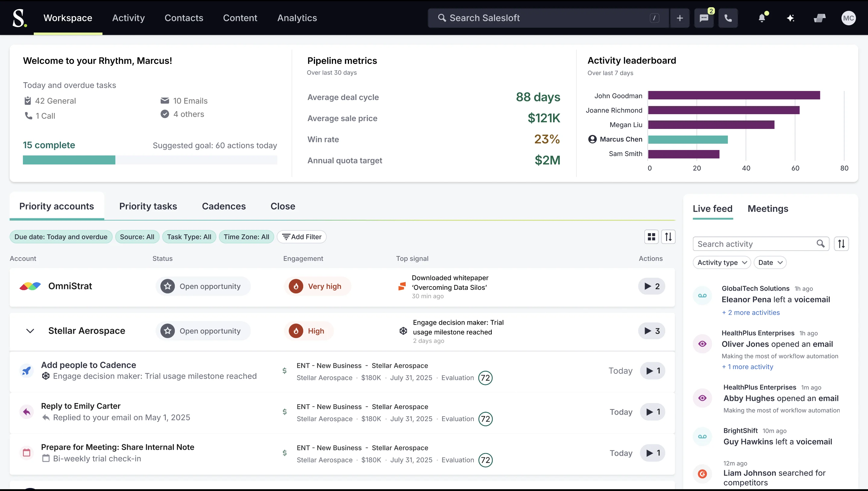Click the voicemail icon for Guy Hawkins activity

(702, 437)
